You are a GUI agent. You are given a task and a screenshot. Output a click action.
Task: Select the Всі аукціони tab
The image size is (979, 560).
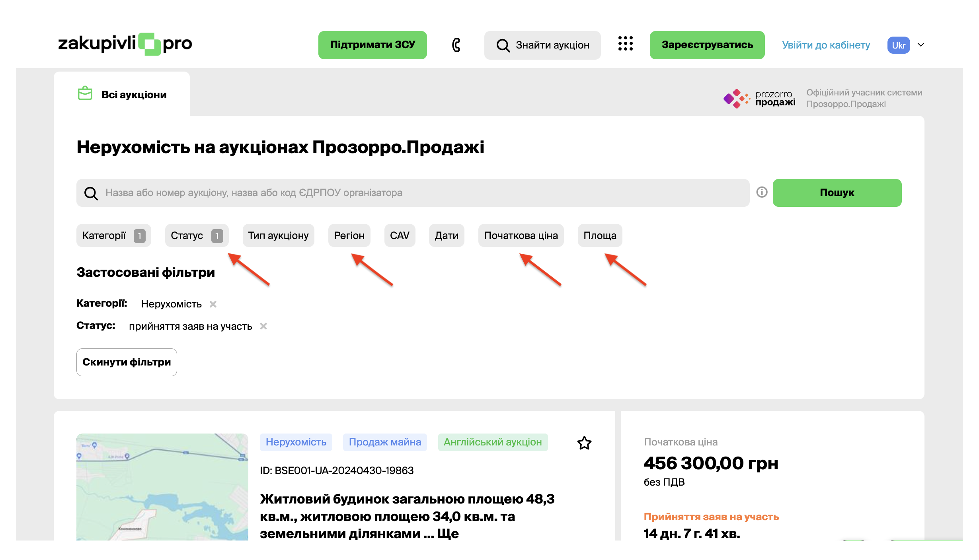pos(122,95)
